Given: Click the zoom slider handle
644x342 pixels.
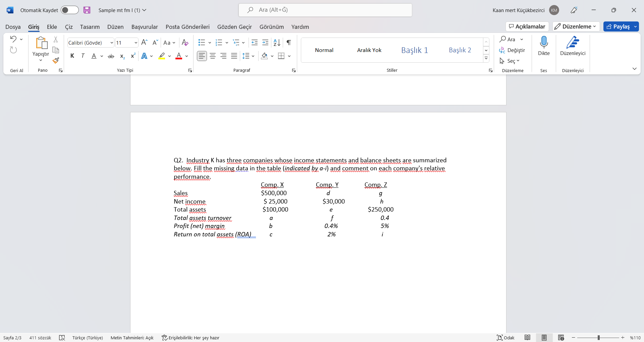Looking at the screenshot, I should pos(599,338).
